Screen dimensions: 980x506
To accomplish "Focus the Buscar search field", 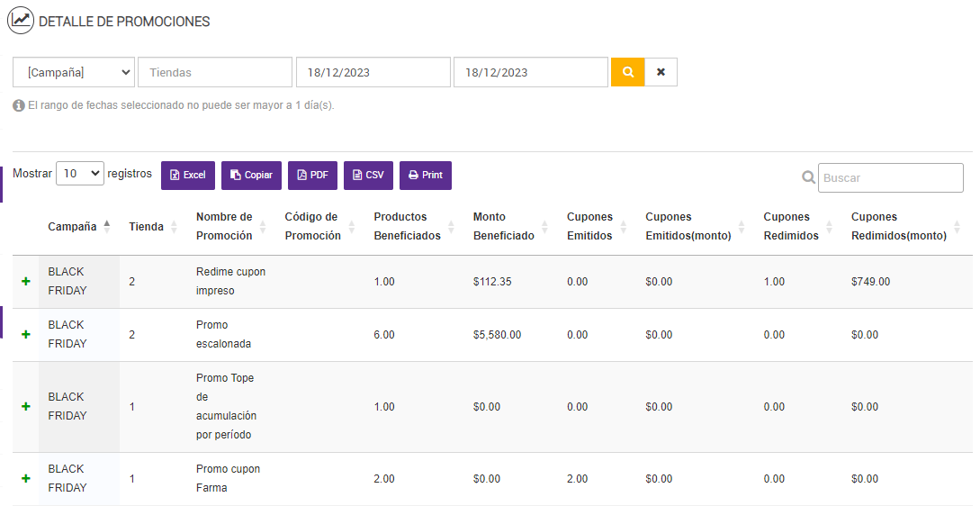I will point(891,177).
